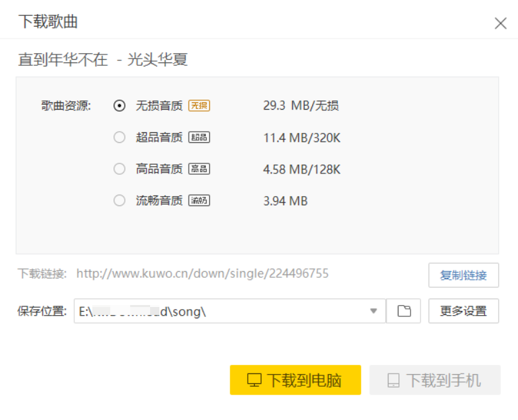Open 更多设置 settings button
Image resolution: width=518 pixels, height=420 pixels.
coord(464,311)
